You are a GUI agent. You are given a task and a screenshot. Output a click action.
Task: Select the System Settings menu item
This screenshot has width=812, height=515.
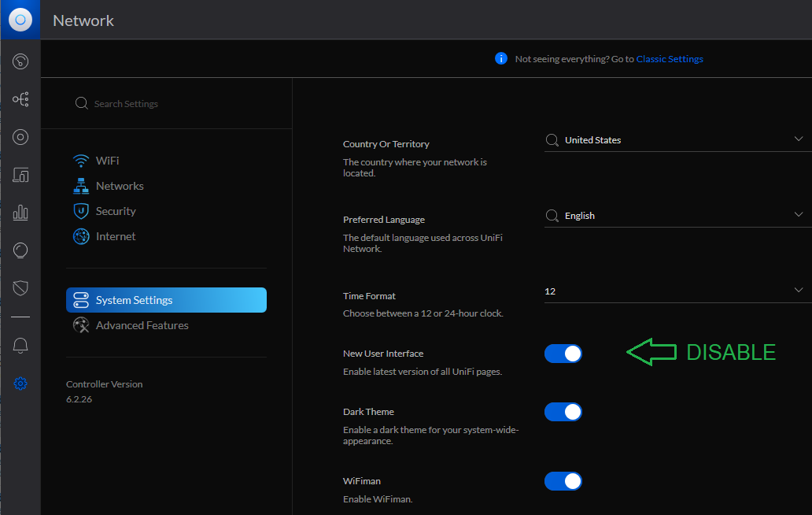(x=166, y=300)
